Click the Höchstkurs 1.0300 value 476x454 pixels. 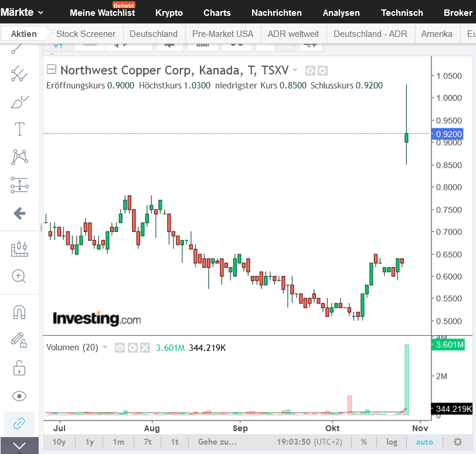[197, 85]
